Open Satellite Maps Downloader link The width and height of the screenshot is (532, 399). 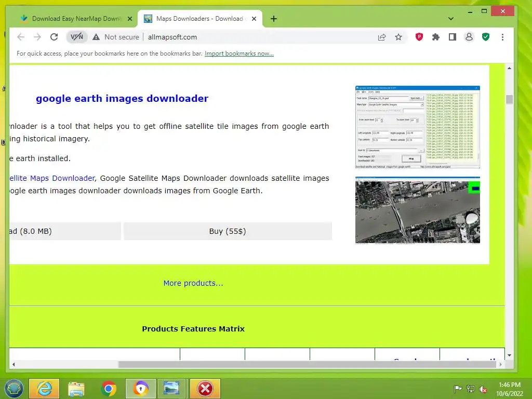52,178
